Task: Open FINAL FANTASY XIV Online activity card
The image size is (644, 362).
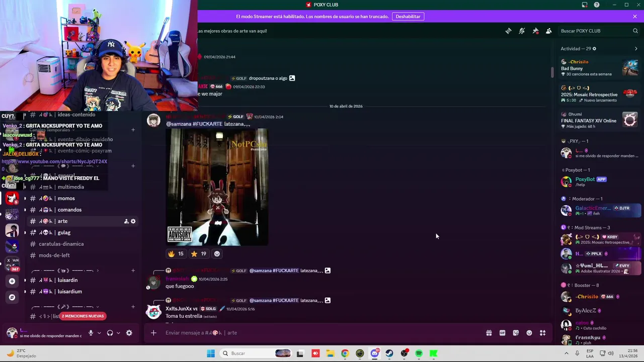Action: click(x=599, y=120)
